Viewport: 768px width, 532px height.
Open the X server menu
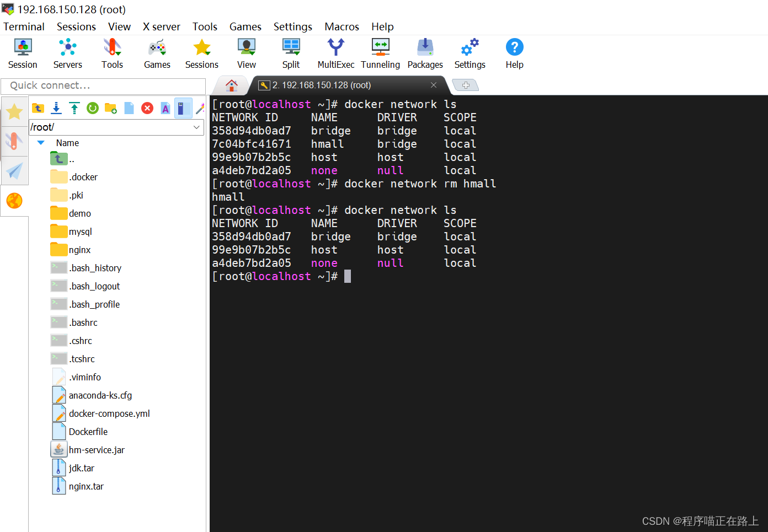[161, 26]
